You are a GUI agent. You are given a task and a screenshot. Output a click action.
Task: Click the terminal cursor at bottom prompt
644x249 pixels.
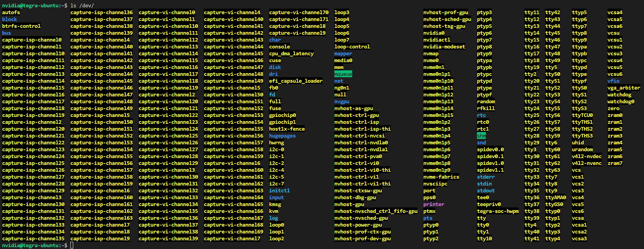(72, 245)
